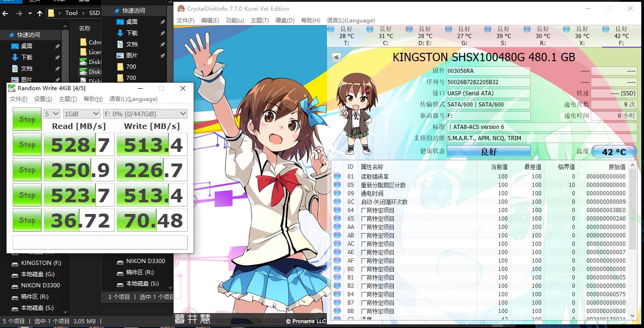This screenshot has width=644, height=328.
Task: Click Stop button beside 523.7 read result
Action: [27, 195]
